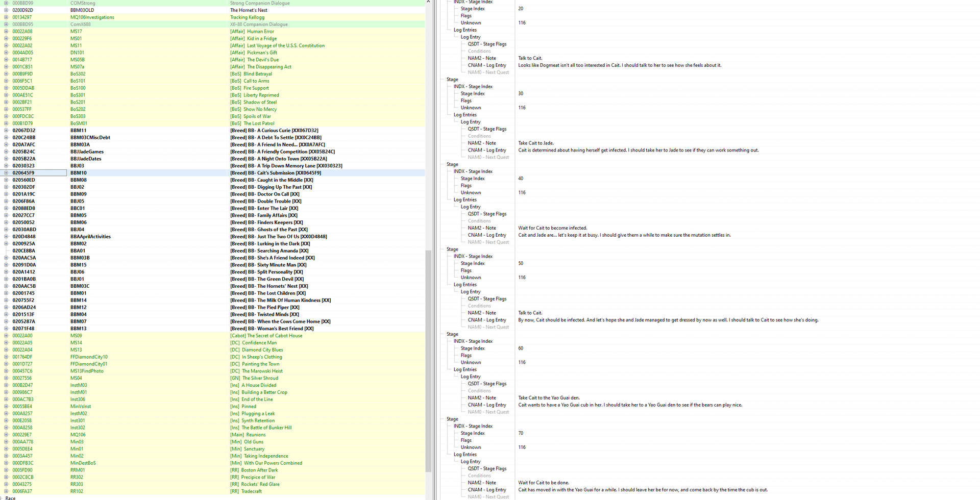Click the 'With Our Powers Combined' quest name
Viewport: 980px width, 500px height.
273,463
